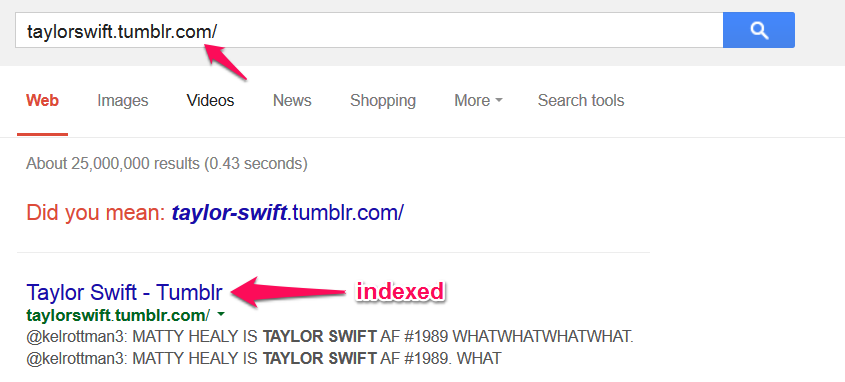Expand the More dropdown menu
The width and height of the screenshot is (845, 382).
(x=478, y=101)
